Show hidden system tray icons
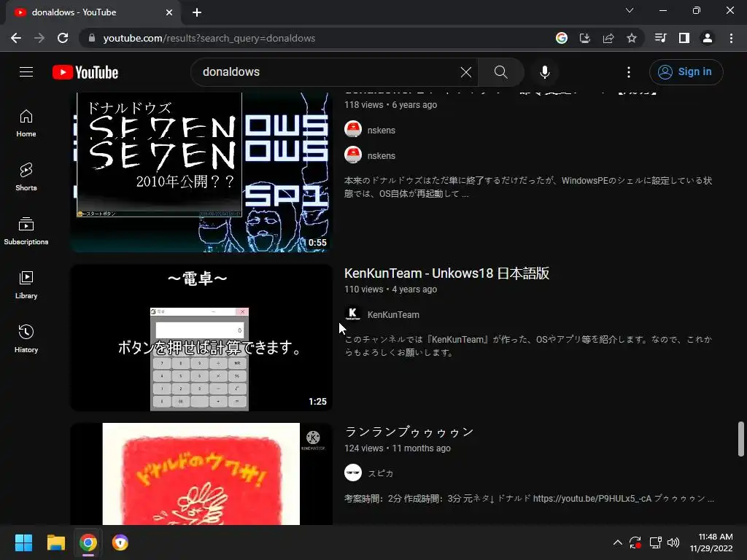This screenshot has width=747, height=560. tap(617, 542)
